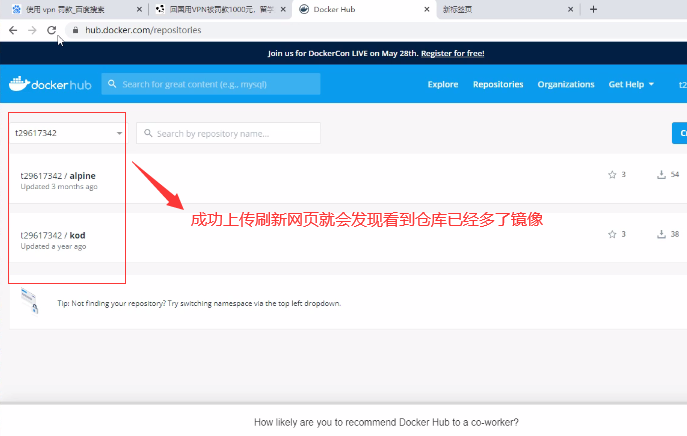Close the new tab page tab
The width and height of the screenshot is (687, 436).
[x=570, y=9]
